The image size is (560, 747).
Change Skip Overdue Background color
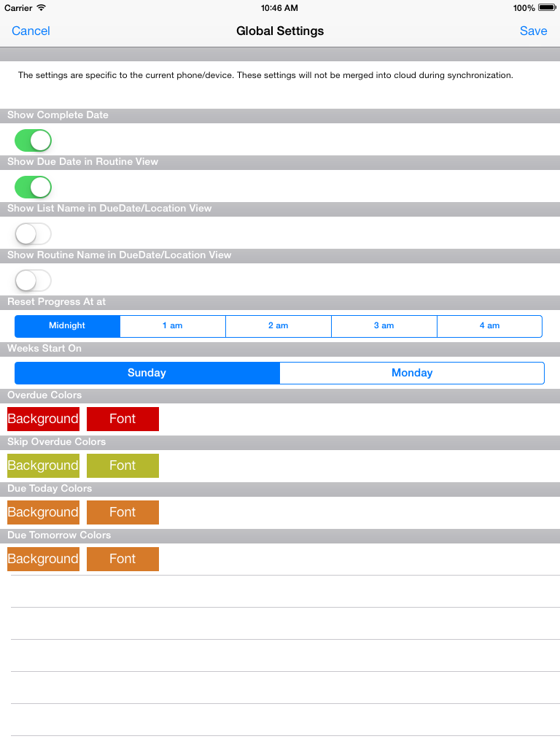(43, 466)
